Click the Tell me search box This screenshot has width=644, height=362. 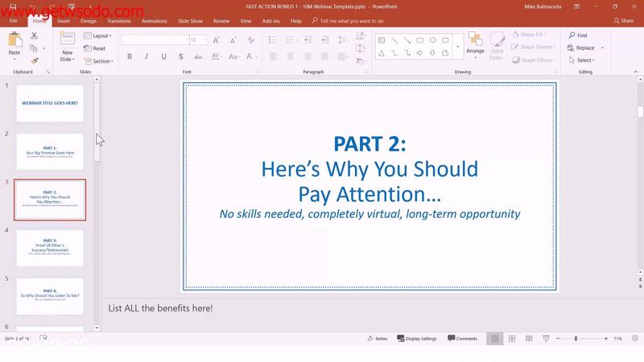[348, 21]
